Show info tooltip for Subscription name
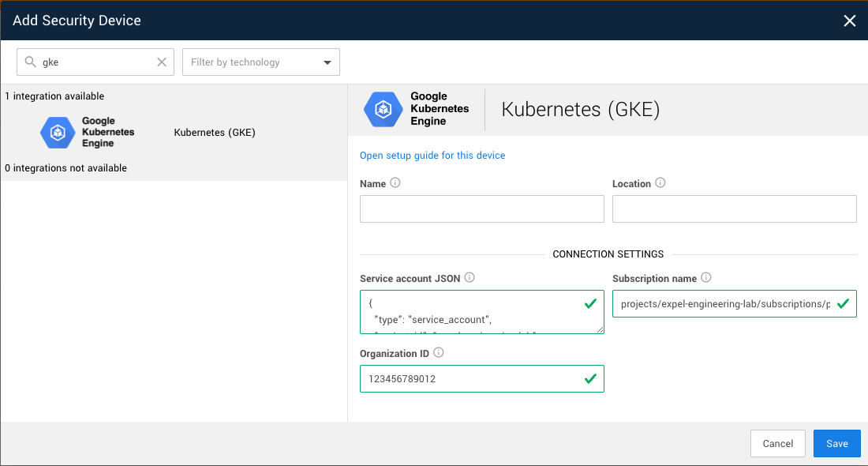The width and height of the screenshot is (868, 466). (705, 277)
